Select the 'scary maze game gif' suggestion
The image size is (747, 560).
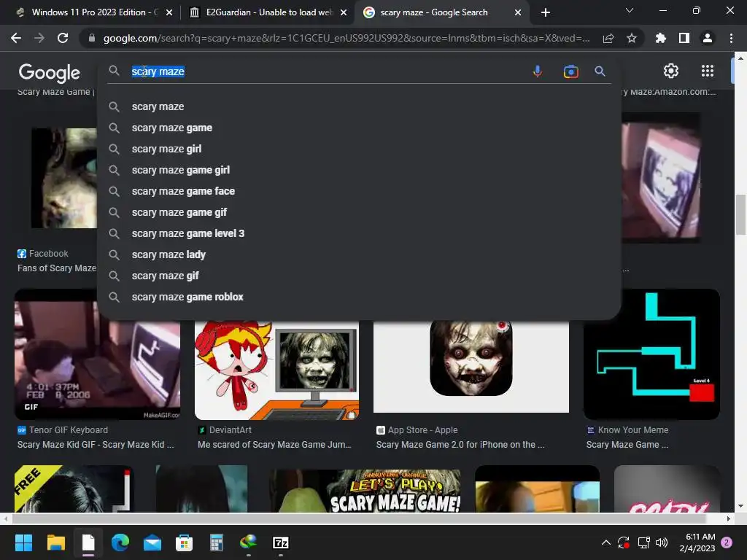[x=359, y=212]
